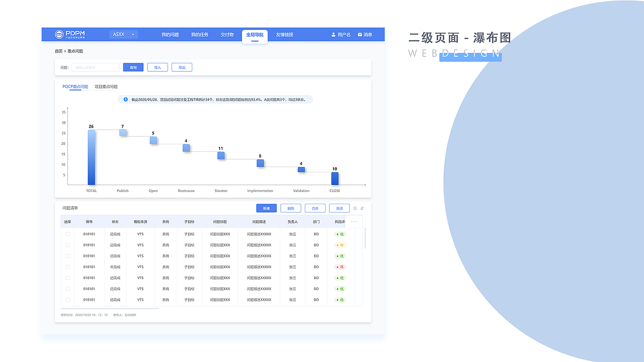Click the 关闭 button above the table
Image resolution: width=644 pixels, height=362 pixels.
click(x=339, y=208)
